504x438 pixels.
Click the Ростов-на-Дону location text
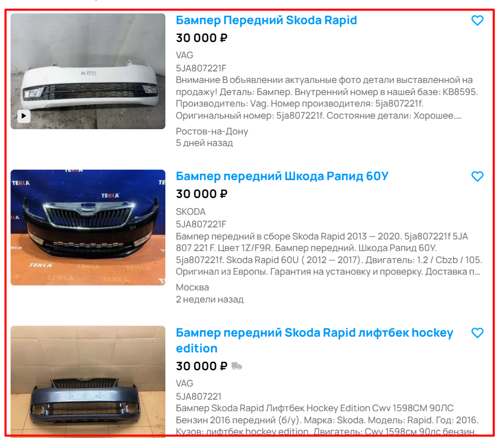[212, 131]
